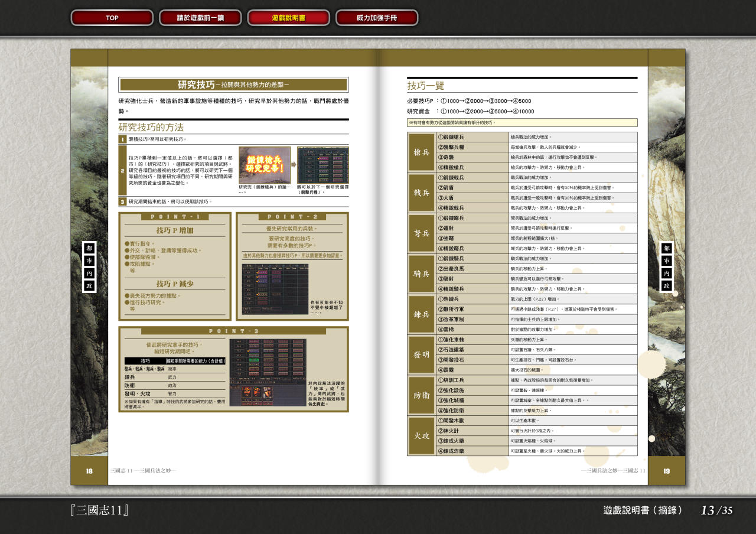Click the POINT-3 officer selection screenshot
The height and width of the screenshot is (534, 756).
tap(268, 372)
